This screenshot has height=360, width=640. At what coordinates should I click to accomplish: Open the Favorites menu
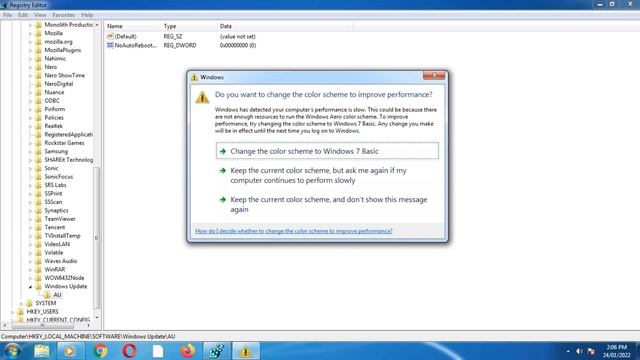click(x=64, y=15)
